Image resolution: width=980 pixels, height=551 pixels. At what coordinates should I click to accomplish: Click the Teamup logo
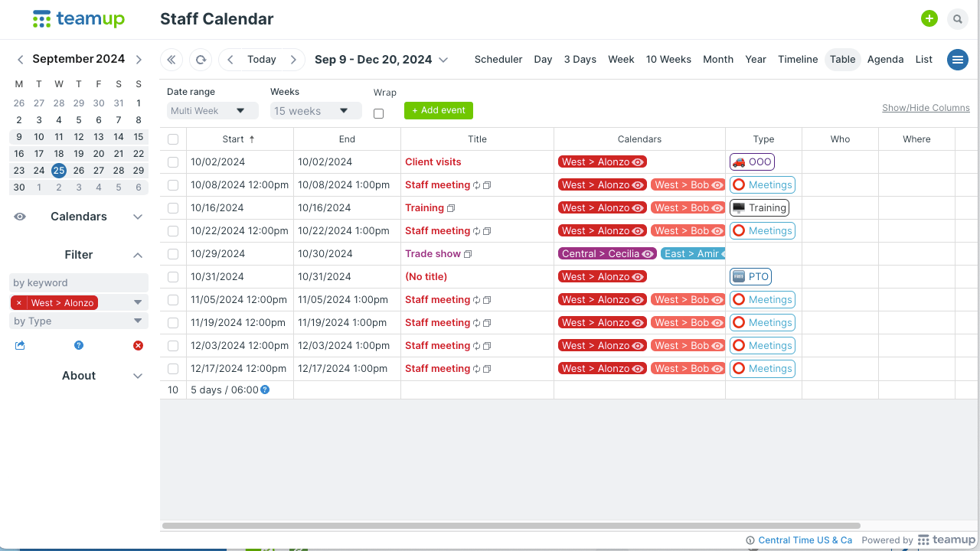pos(79,19)
